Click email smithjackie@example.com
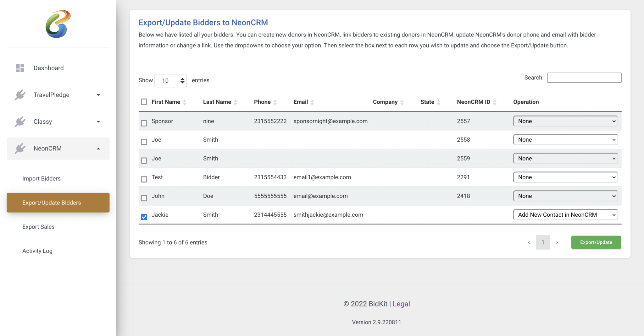The image size is (644, 336). 328,215
